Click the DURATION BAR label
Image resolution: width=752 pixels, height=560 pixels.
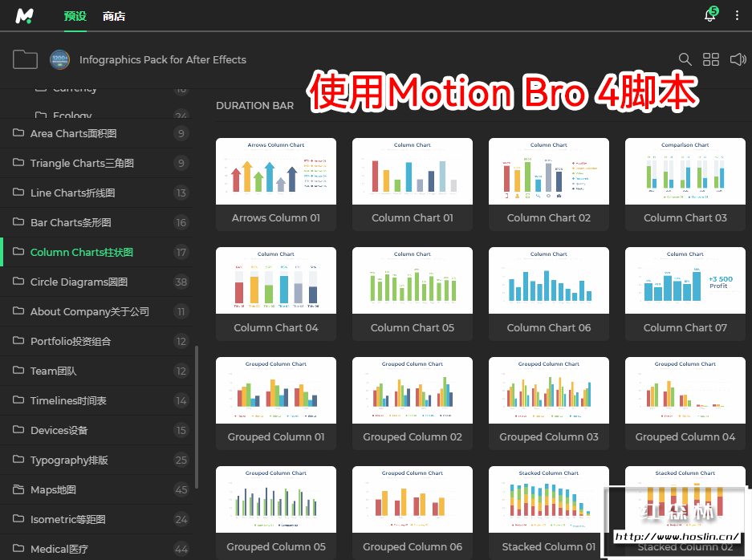254,105
